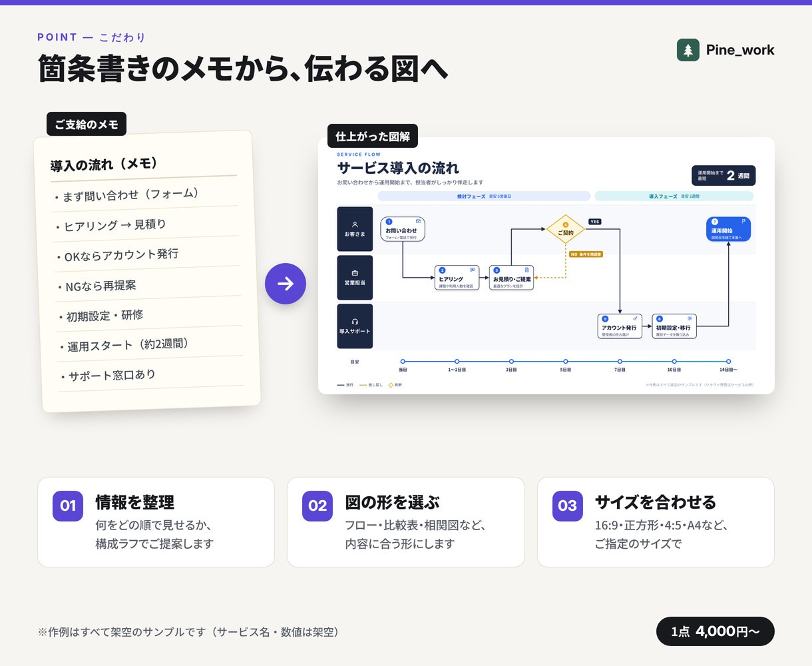This screenshot has height=666, width=812.
Task: Click the 仕上がった図解 black label
Action: (373, 137)
